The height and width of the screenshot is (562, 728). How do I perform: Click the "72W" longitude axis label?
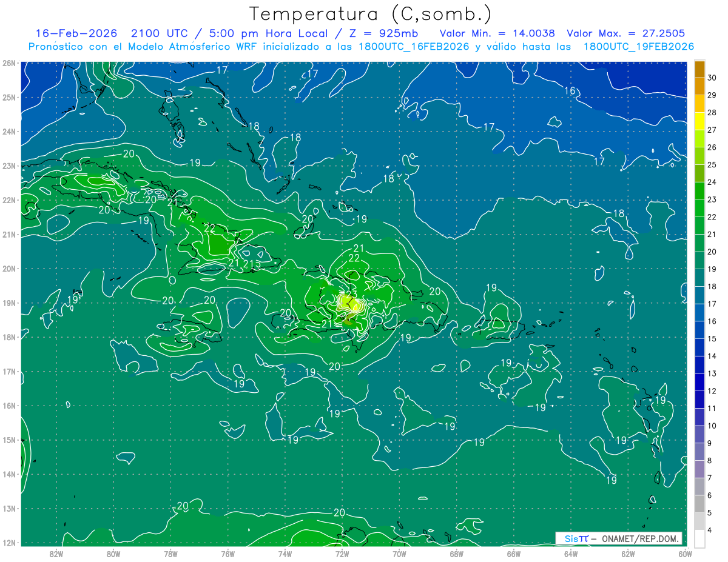pos(342,554)
